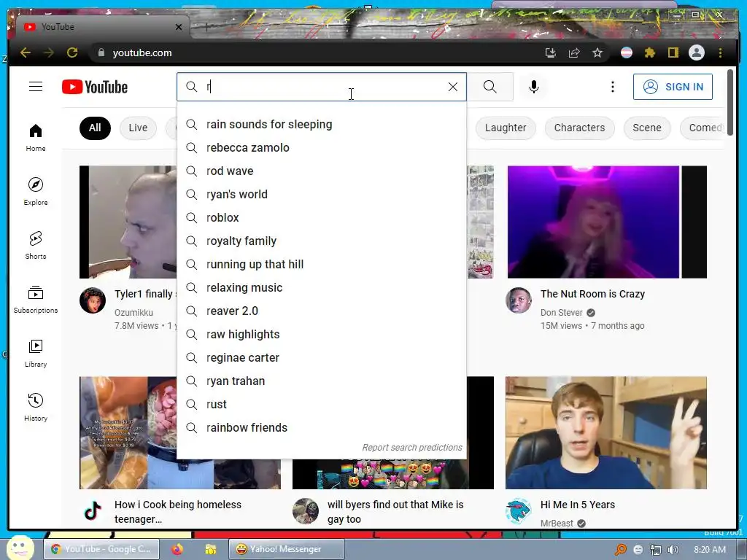Click the volume speaker tray icon

[x=673, y=550]
